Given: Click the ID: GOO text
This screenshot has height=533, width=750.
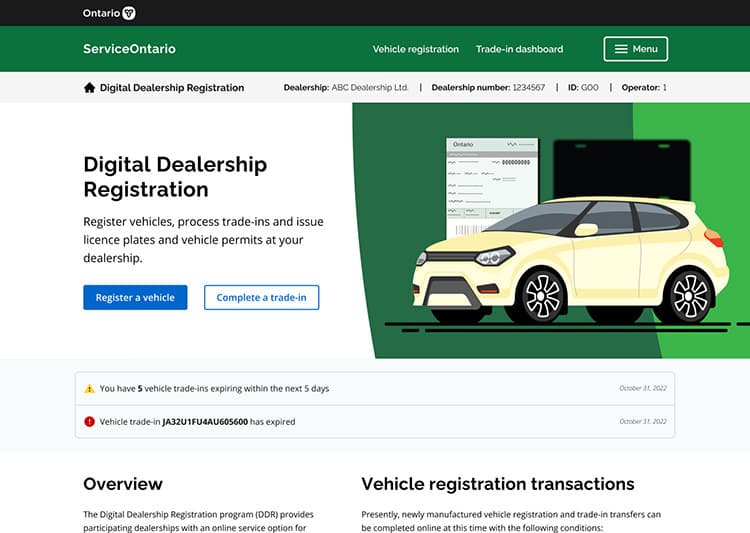Looking at the screenshot, I should [x=583, y=88].
